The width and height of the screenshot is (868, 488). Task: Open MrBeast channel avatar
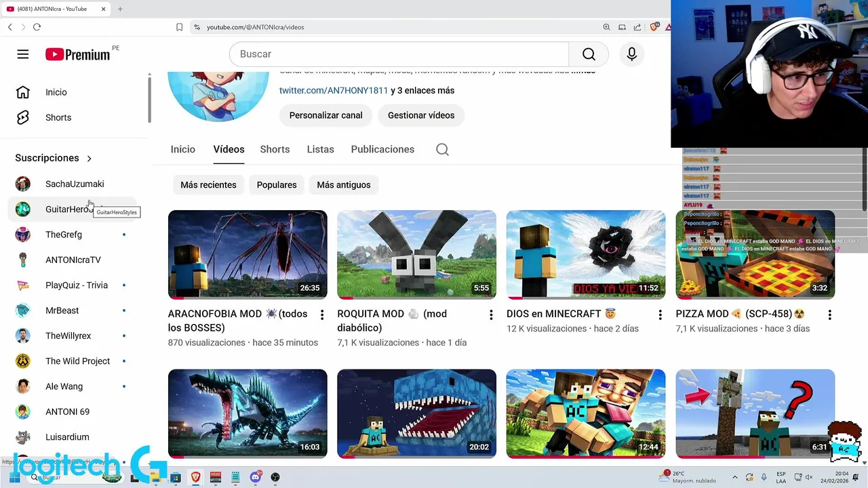coord(23,310)
